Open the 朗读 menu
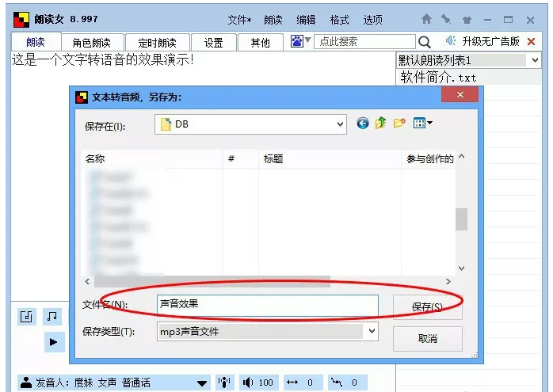This screenshot has width=553, height=392. coord(273,20)
